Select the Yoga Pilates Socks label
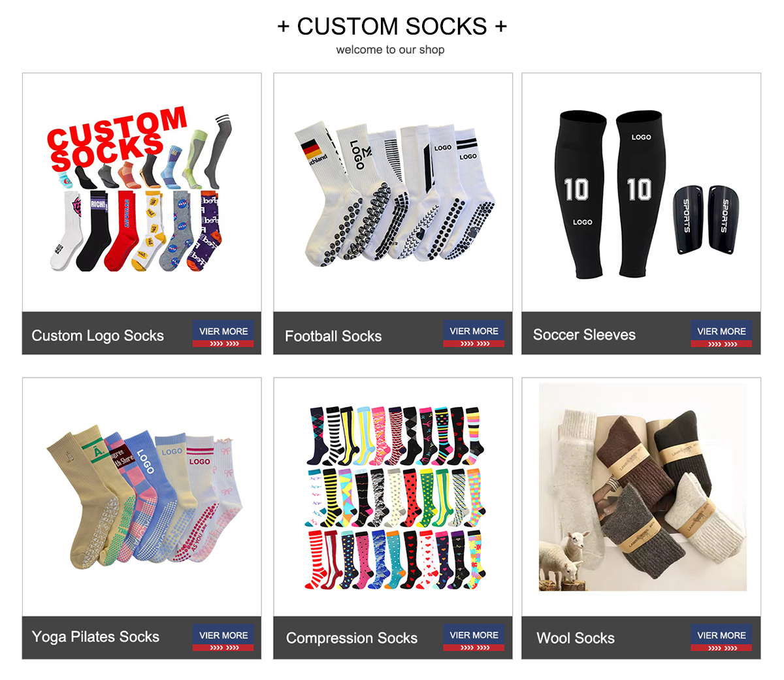This screenshot has width=784, height=680. (x=95, y=637)
